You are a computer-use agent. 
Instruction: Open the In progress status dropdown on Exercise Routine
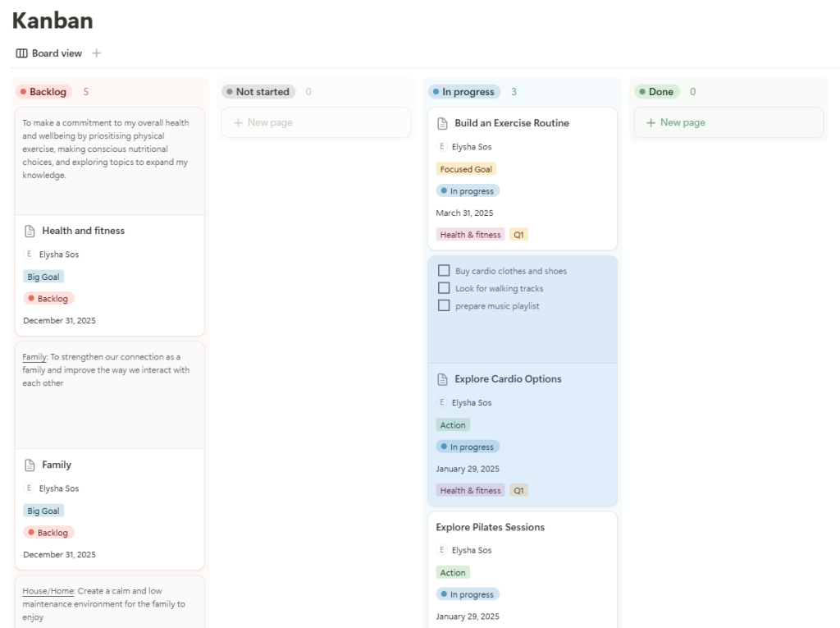pos(468,190)
